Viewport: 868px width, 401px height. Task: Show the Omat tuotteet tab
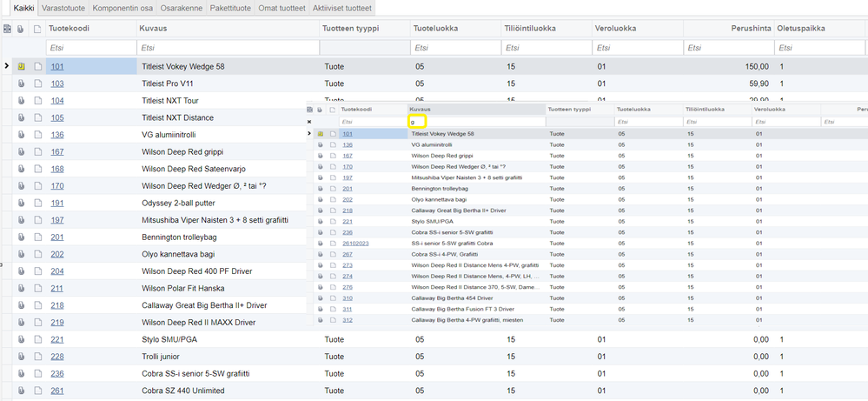pos(282,9)
